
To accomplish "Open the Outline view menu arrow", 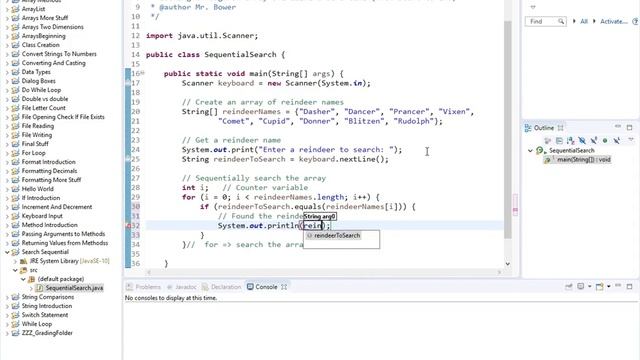I will [631, 140].
